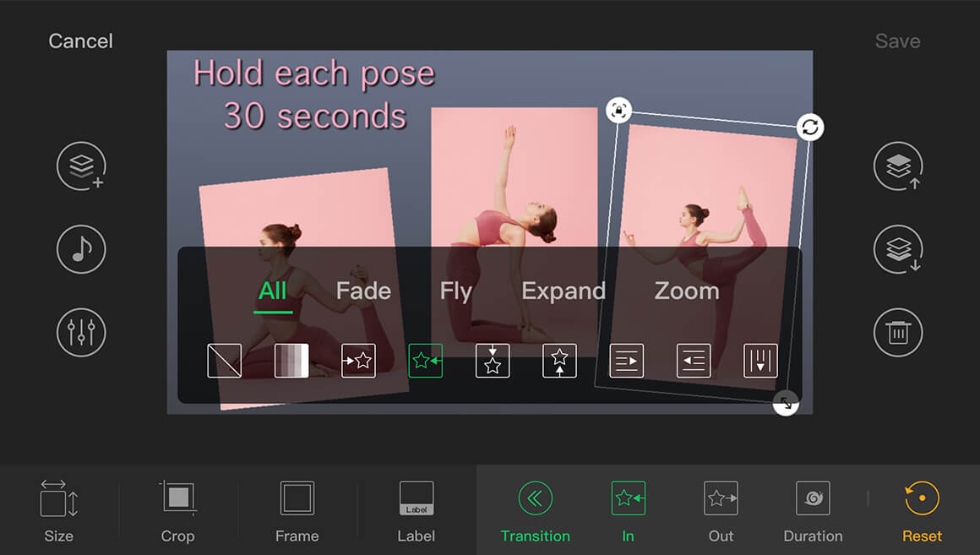This screenshot has height=555, width=980.
Task: Move layer down with stack arrow icon
Action: (898, 249)
